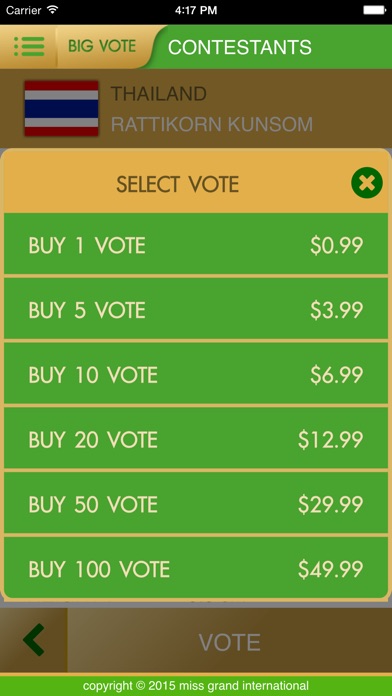The height and width of the screenshot is (696, 392).
Task: Choose Buy 100 Vote option
Action: 196,569
